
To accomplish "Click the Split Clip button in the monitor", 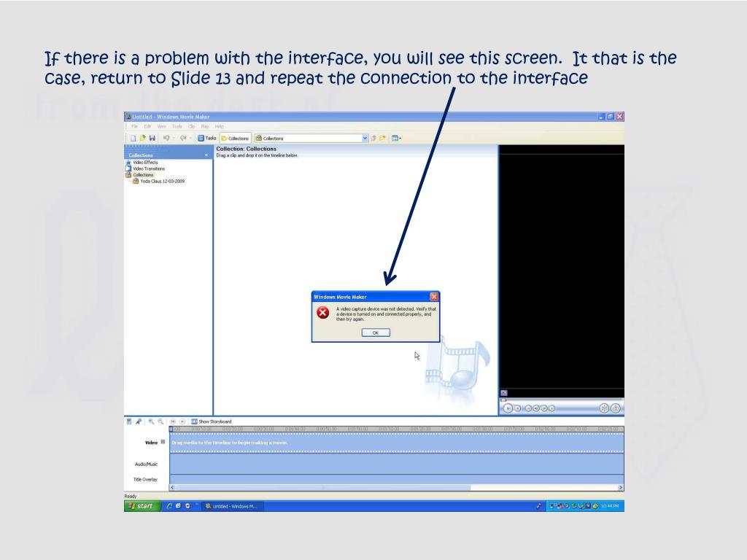I will coord(604,408).
